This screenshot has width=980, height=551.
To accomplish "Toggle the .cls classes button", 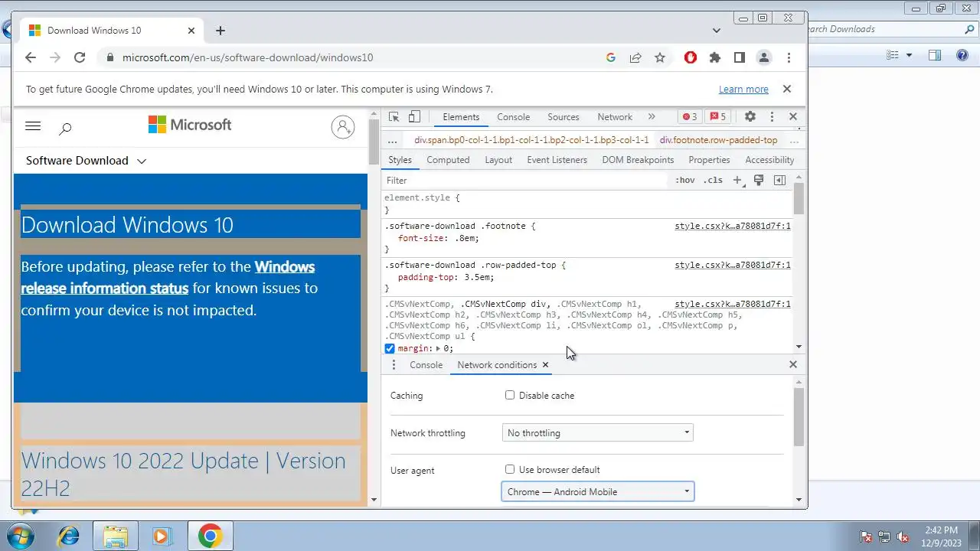I will coord(713,181).
